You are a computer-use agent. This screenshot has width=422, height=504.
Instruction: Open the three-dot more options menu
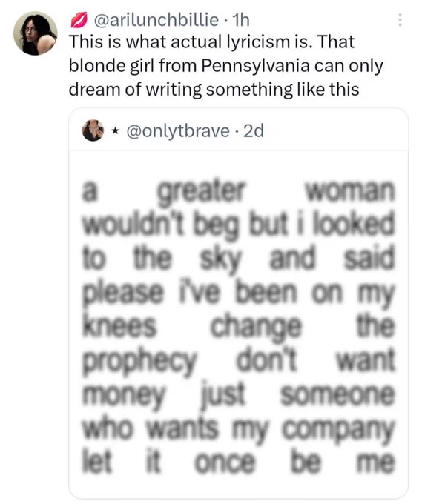(x=400, y=20)
